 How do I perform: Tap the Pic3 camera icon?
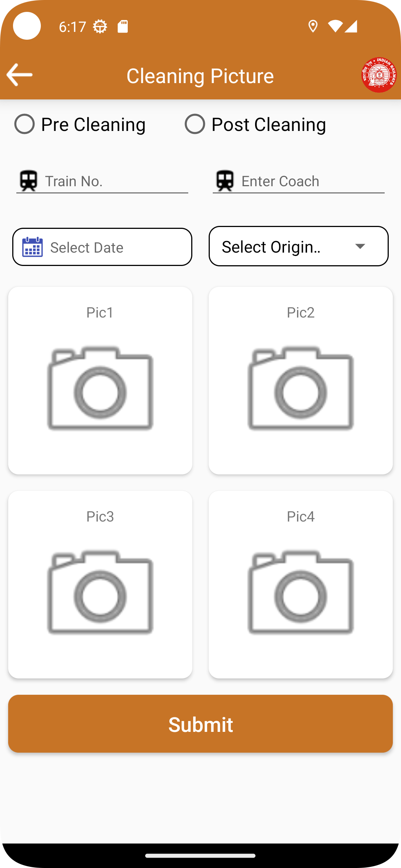[100, 592]
